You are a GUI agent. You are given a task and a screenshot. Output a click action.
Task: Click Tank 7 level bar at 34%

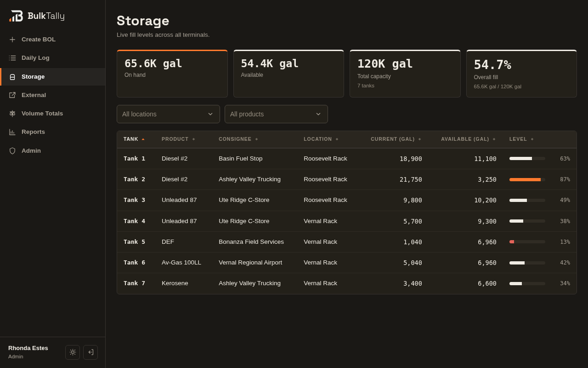tap(527, 283)
